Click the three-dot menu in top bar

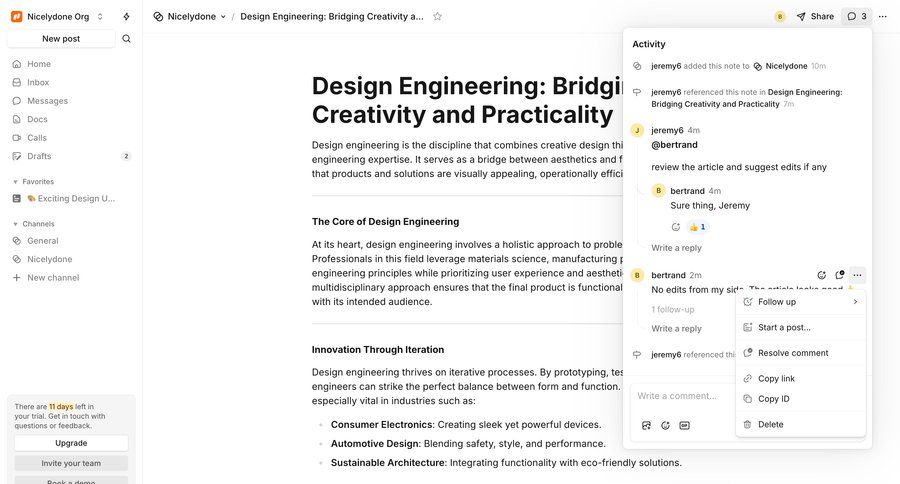tap(882, 16)
